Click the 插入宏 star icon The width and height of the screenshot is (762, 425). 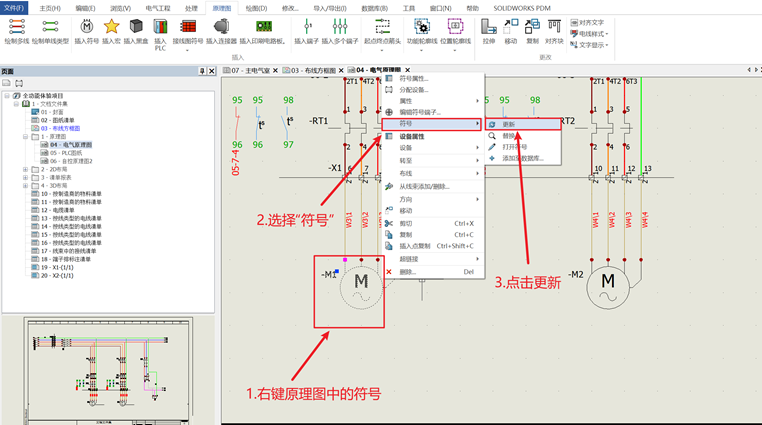click(x=111, y=27)
